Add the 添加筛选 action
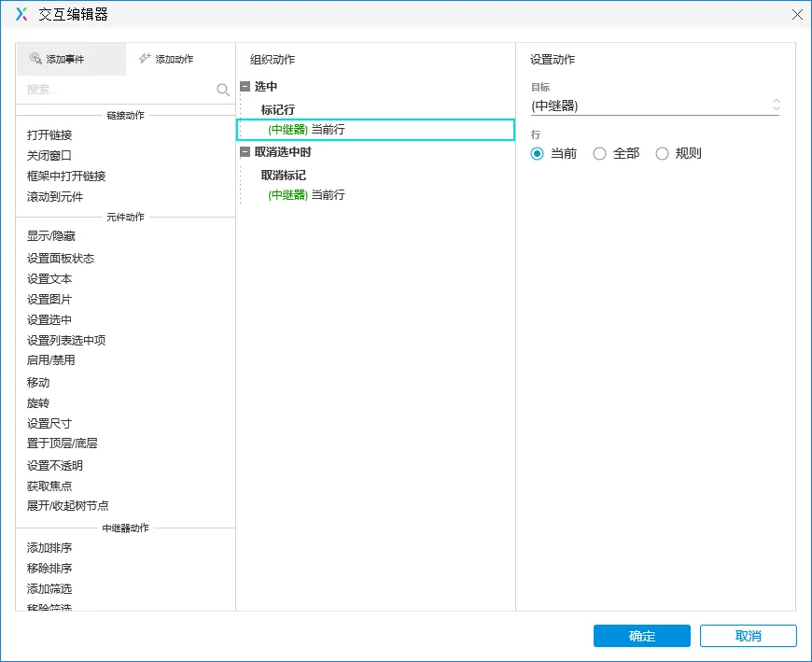 click(49, 589)
